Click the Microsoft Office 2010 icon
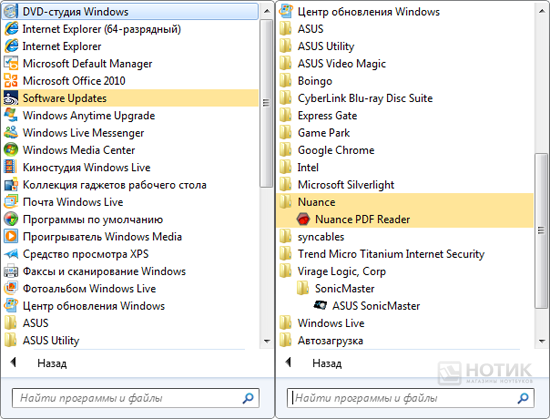 11,81
